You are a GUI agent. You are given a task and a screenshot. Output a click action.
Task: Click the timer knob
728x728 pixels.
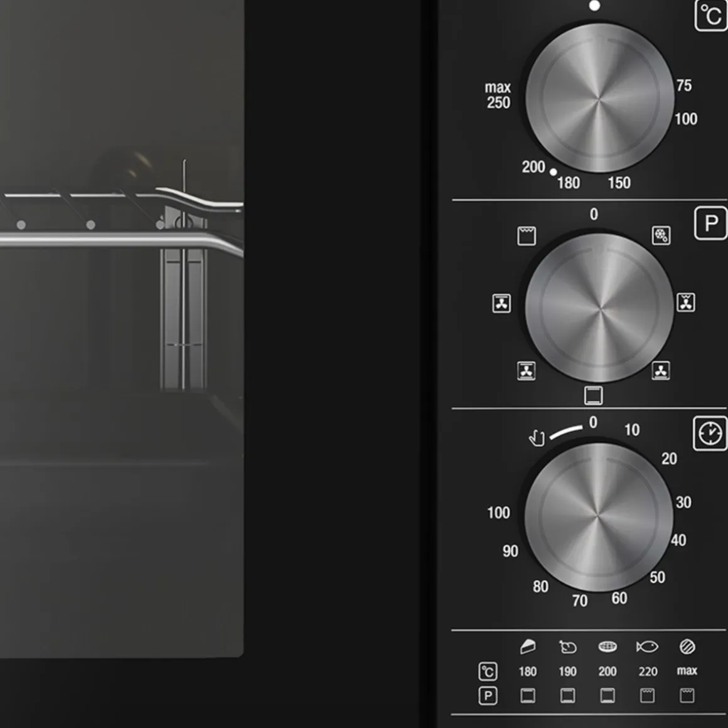click(599, 517)
